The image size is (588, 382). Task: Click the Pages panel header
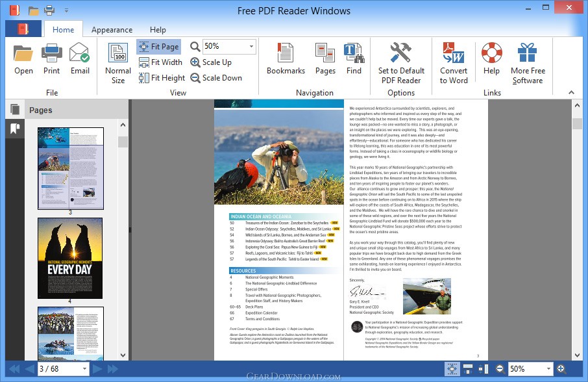[x=77, y=110]
